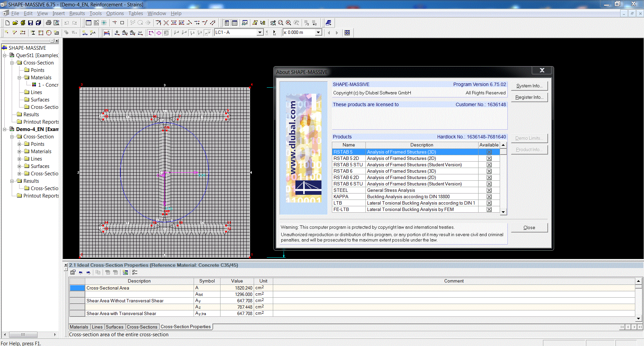This screenshot has width=644, height=346.
Task: Click the right arrow icon in the table toolbar
Action: pos(88,272)
